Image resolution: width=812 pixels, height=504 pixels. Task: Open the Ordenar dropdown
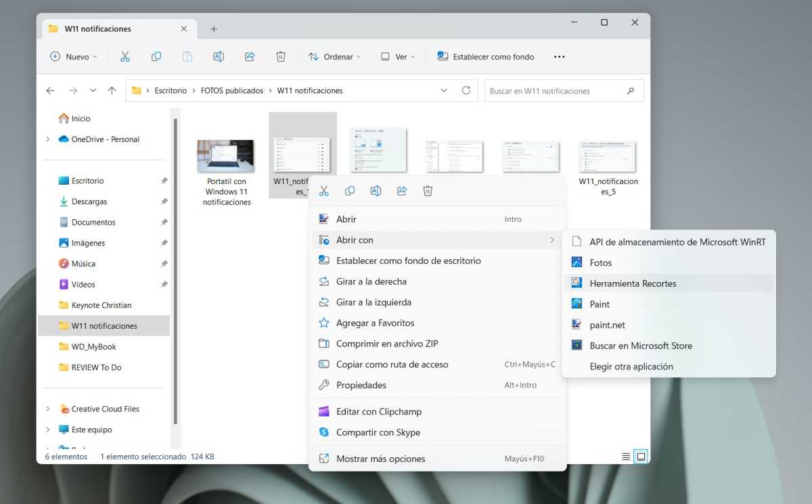334,57
